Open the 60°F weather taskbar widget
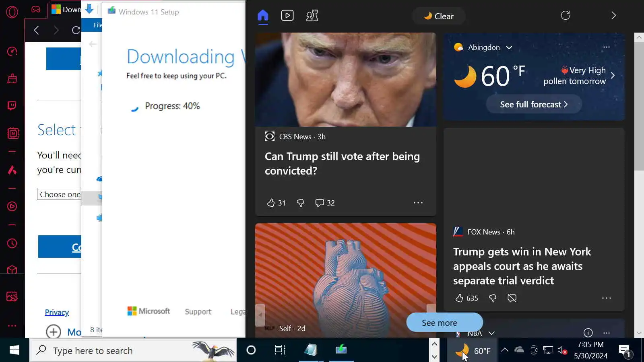This screenshot has width=644, height=362. click(472, 350)
